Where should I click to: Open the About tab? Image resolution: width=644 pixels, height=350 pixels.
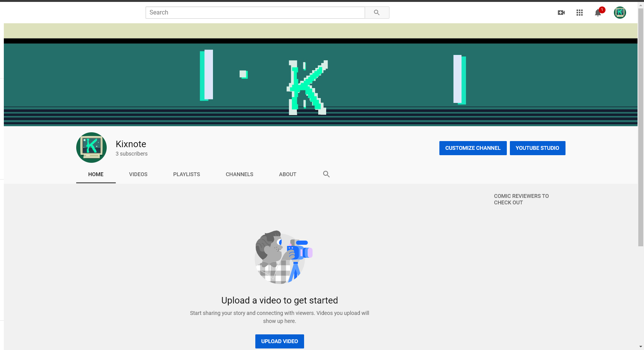[x=288, y=174]
